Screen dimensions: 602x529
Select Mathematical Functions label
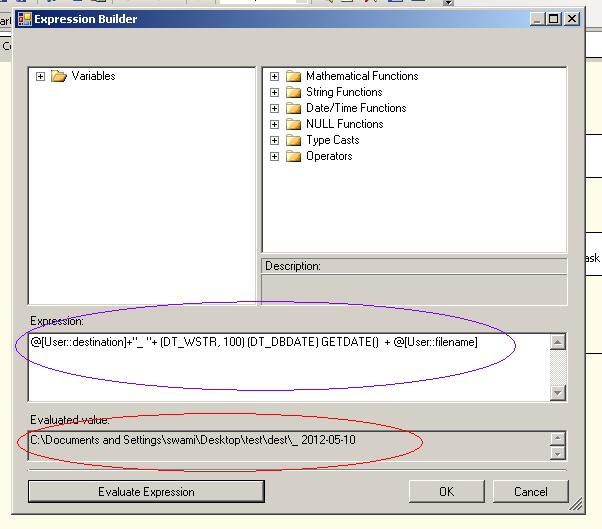click(362, 76)
